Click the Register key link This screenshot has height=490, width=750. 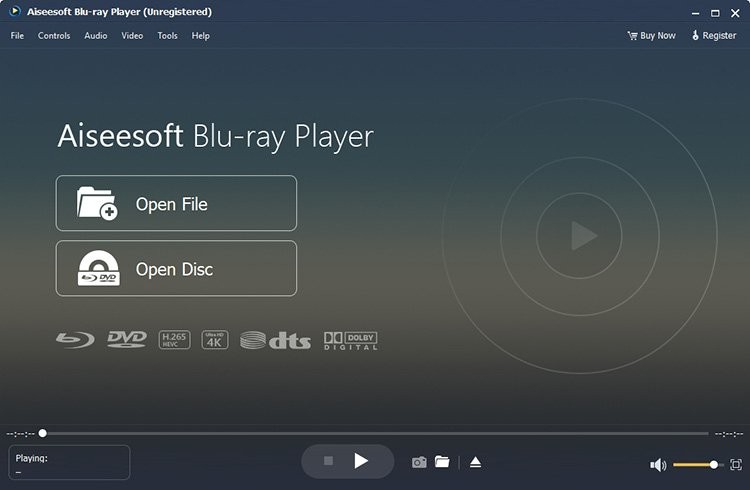click(713, 36)
